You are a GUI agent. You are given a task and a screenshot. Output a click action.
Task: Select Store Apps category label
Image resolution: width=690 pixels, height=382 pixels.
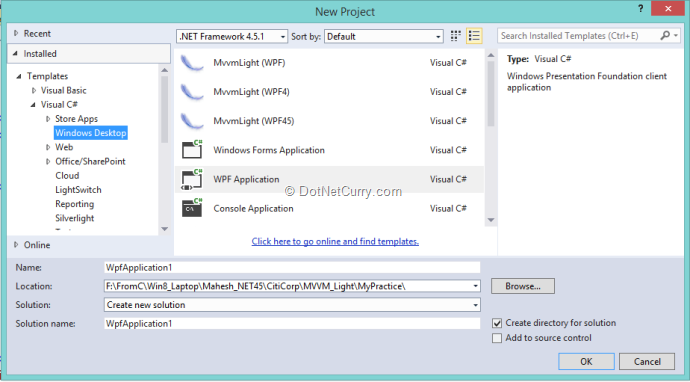pyautogui.click(x=76, y=119)
